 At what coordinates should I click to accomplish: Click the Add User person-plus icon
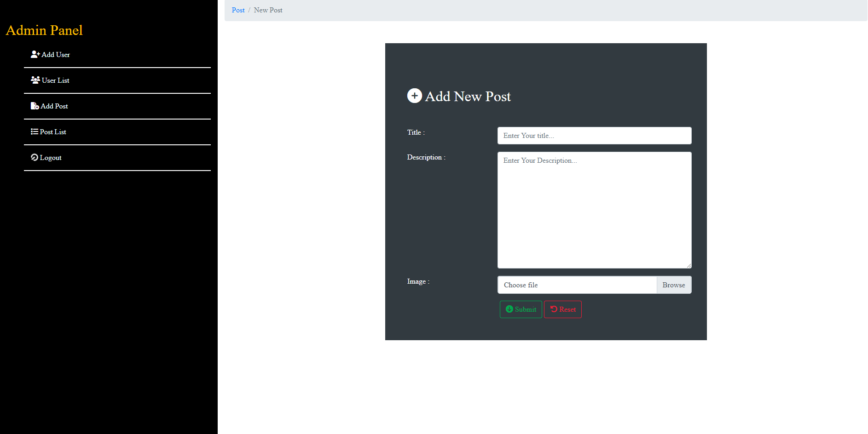click(35, 54)
